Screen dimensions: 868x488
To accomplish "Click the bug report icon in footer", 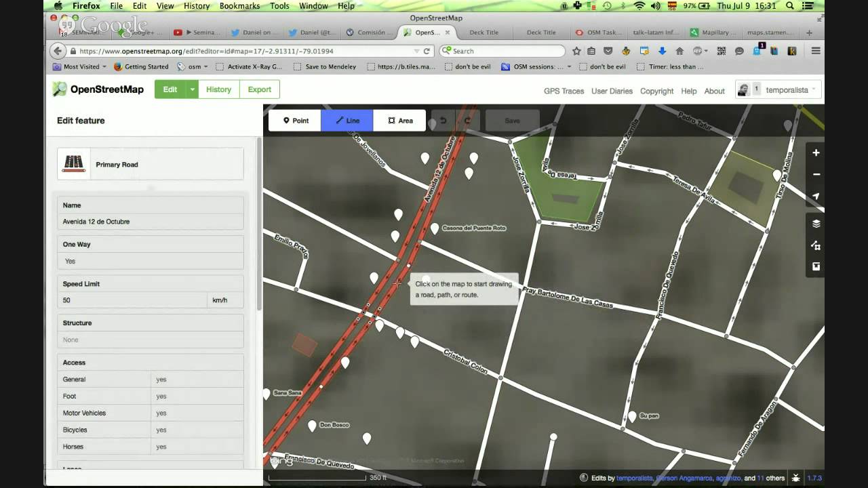I will [795, 478].
